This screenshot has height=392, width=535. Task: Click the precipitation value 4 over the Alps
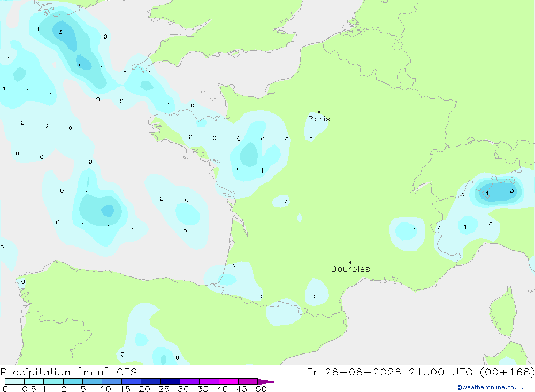point(487,194)
